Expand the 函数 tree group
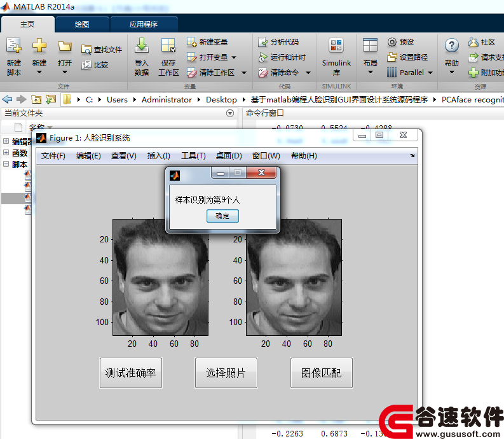Viewport: 504px width, 439px height. coord(6,153)
